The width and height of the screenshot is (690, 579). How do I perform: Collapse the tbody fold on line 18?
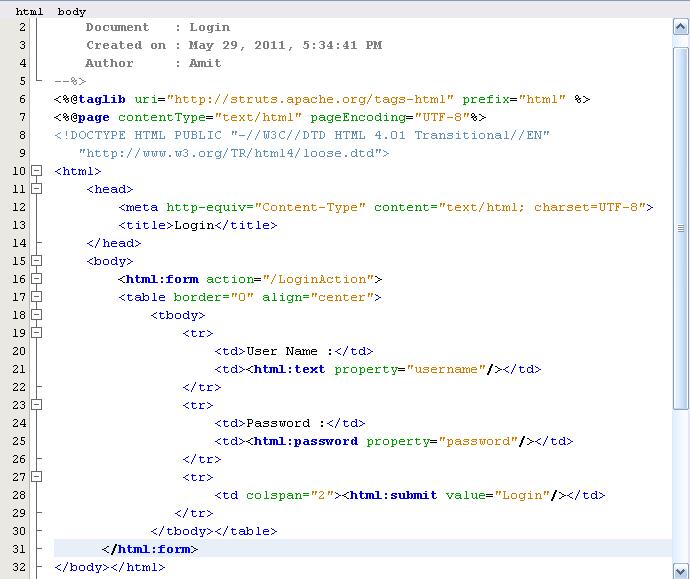tap(37, 315)
